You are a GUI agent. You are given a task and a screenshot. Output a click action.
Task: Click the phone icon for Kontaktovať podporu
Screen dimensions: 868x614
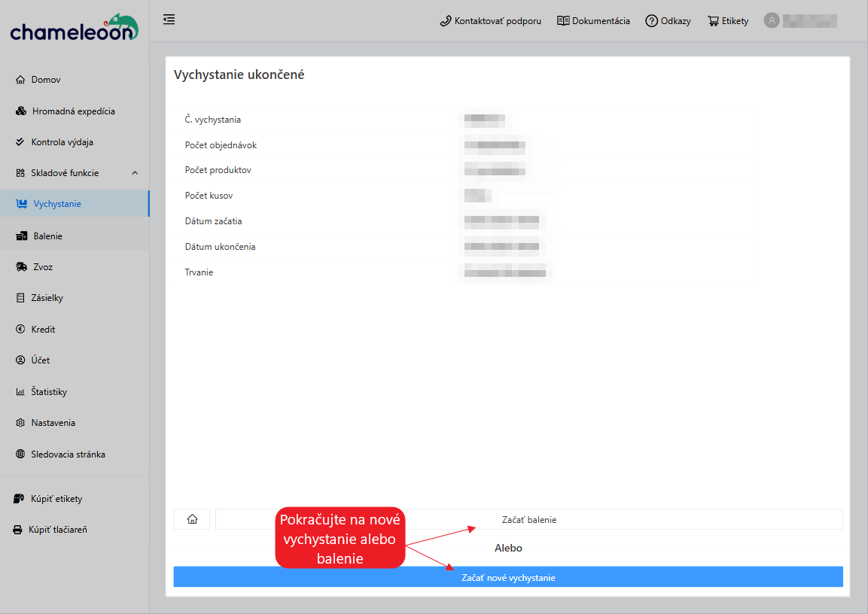(x=445, y=21)
